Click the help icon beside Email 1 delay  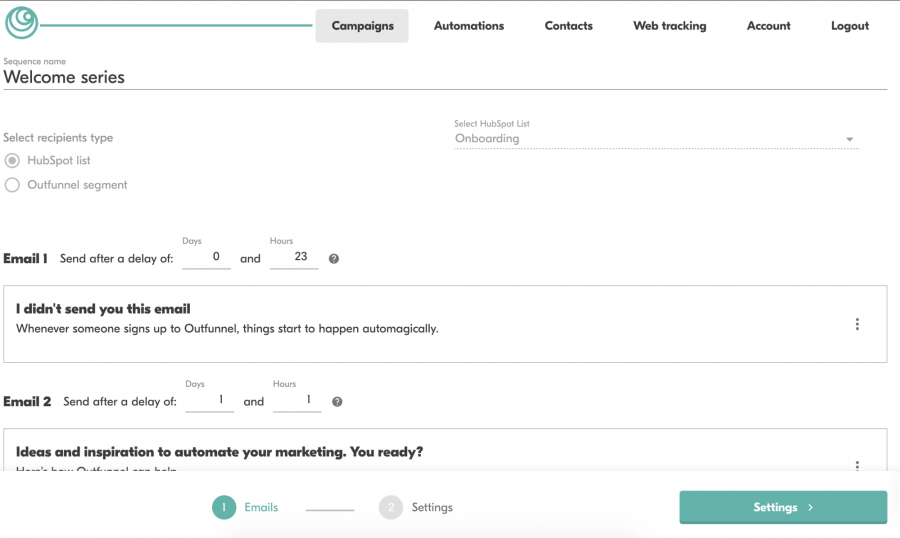pos(334,259)
